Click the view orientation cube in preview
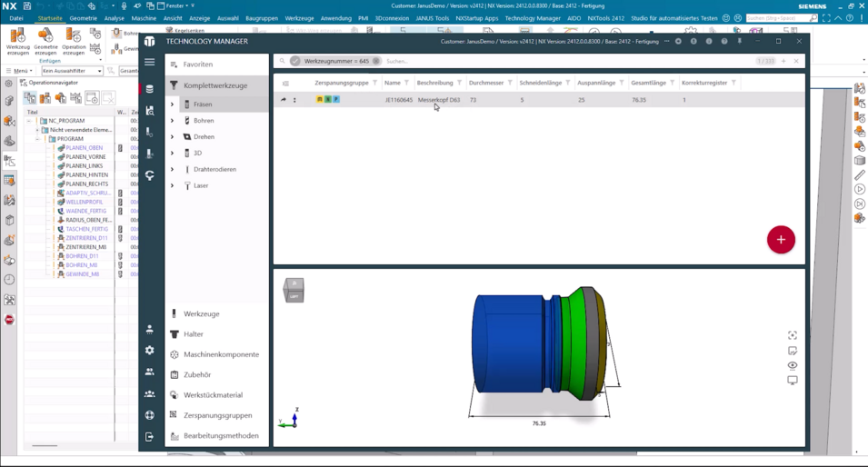Screen dimensions: 868x467 click(294, 290)
